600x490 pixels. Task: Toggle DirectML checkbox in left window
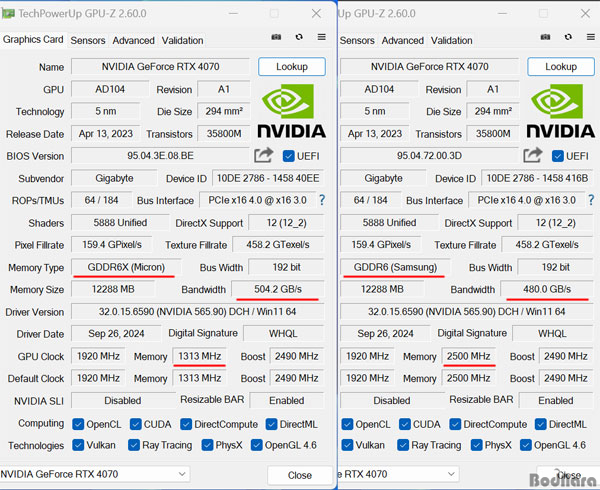(271, 424)
